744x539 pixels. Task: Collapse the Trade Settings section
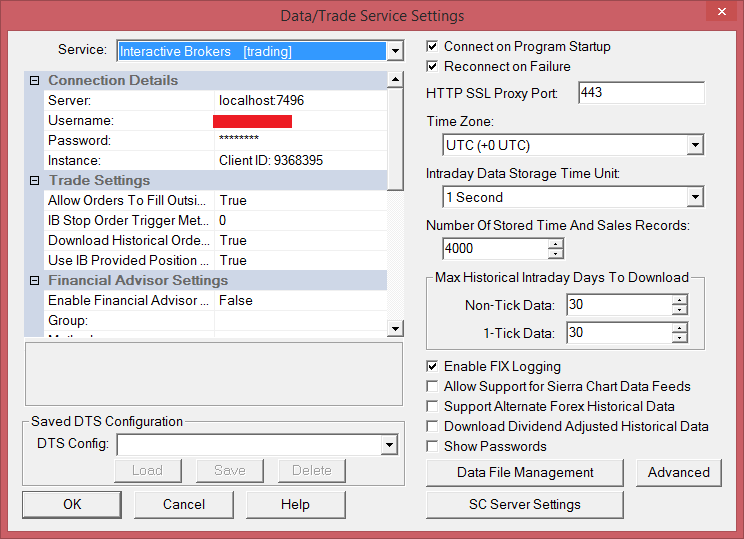[34, 181]
